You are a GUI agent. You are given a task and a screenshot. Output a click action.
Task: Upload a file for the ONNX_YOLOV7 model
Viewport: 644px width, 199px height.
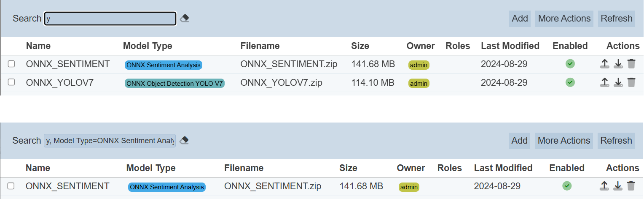pyautogui.click(x=604, y=82)
